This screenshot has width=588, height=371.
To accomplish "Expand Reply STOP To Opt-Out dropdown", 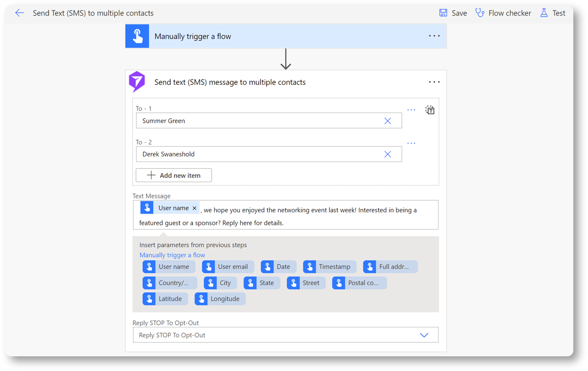I will coord(424,335).
